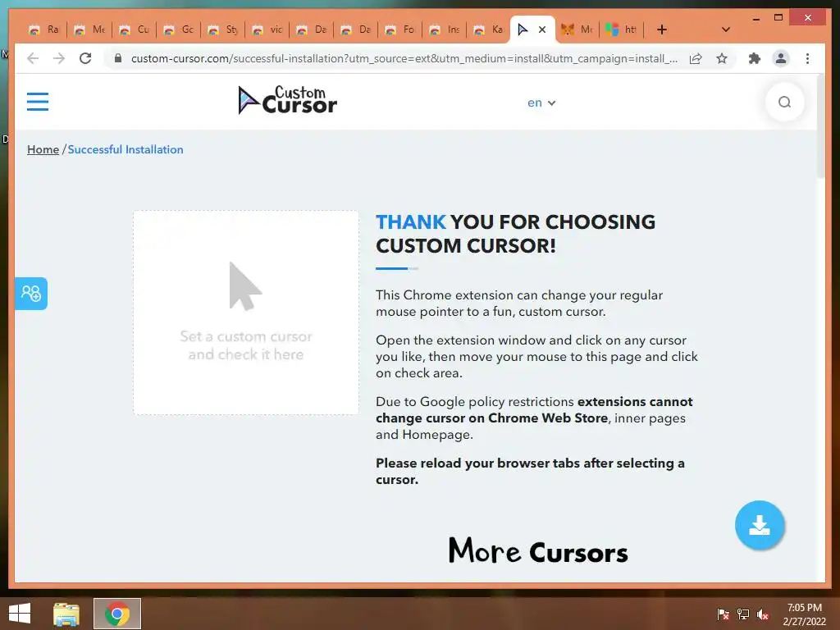
Task: Open File Explorer from the taskbar
Action: pos(66,614)
